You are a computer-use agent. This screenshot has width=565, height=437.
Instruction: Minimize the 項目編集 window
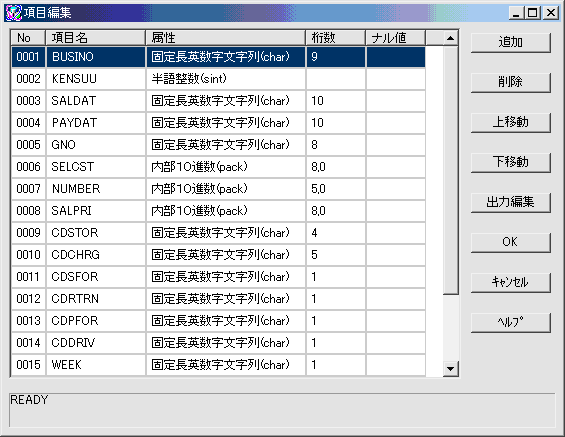(x=516, y=13)
